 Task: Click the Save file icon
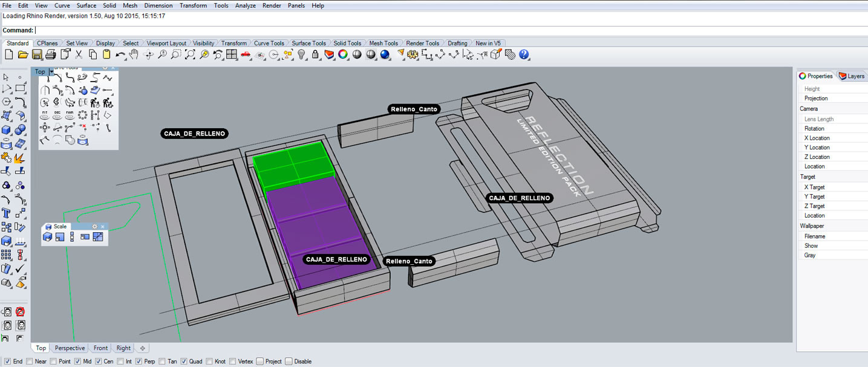point(37,54)
